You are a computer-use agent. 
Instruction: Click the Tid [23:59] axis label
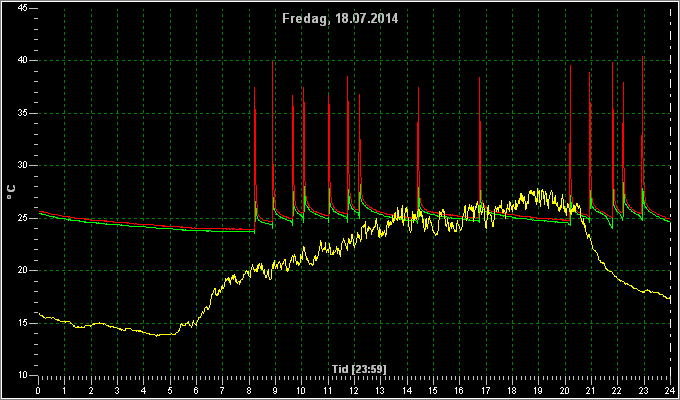(359, 369)
